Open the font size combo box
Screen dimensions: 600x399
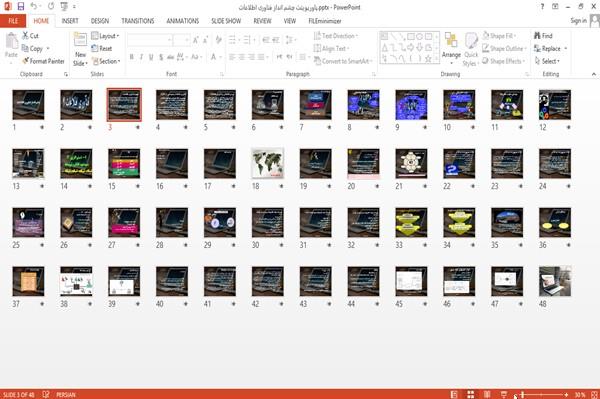pos(181,40)
